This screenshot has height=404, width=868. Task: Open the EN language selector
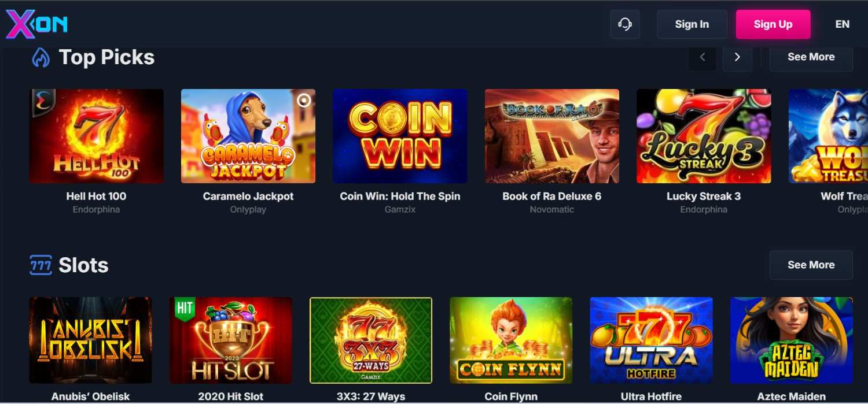843,24
